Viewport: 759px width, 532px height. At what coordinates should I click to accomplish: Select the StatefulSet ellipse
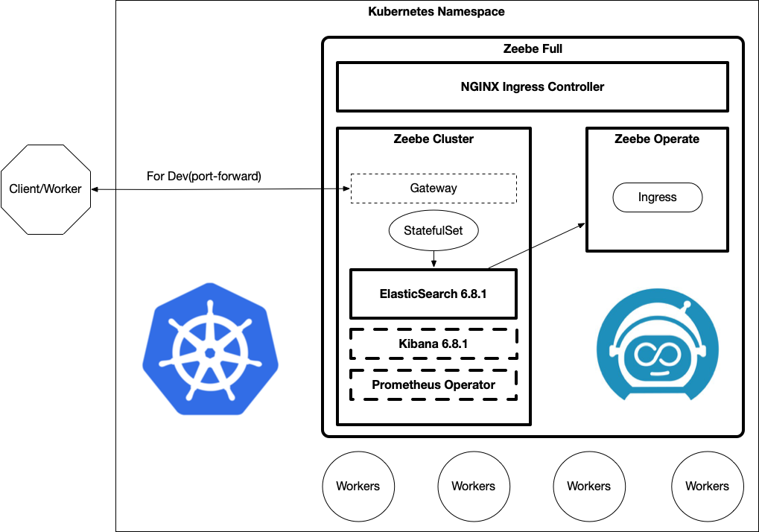click(x=434, y=230)
